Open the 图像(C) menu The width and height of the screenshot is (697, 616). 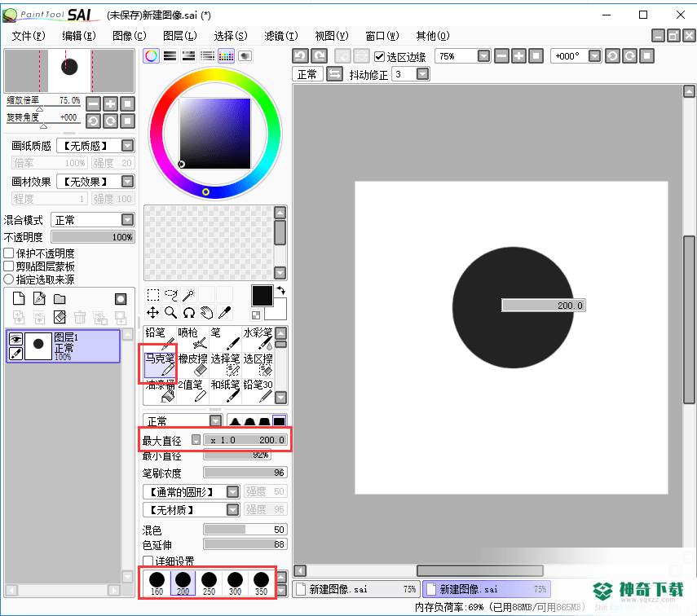tap(130, 36)
